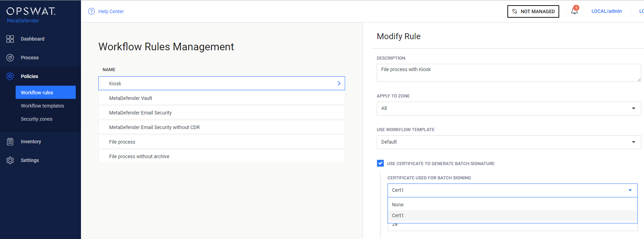Open the MetaDefender Email Security rule
The image size is (644, 239).
222,113
